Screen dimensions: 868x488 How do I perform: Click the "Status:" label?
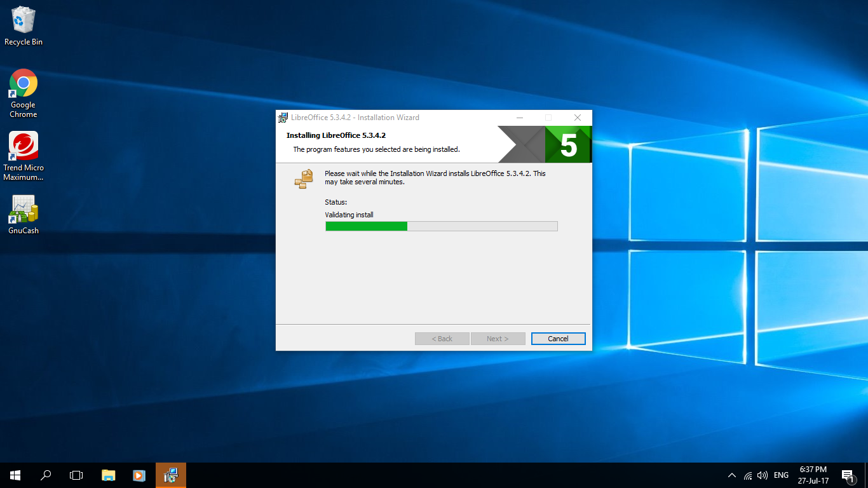tap(336, 202)
